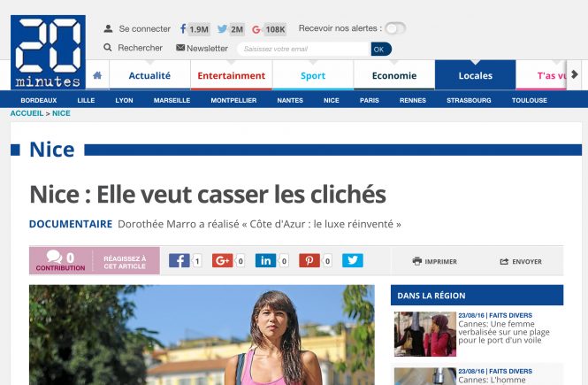Select MARSEILLE in the cities bar
Viewport: 588px width, 385px height.
[172, 100]
